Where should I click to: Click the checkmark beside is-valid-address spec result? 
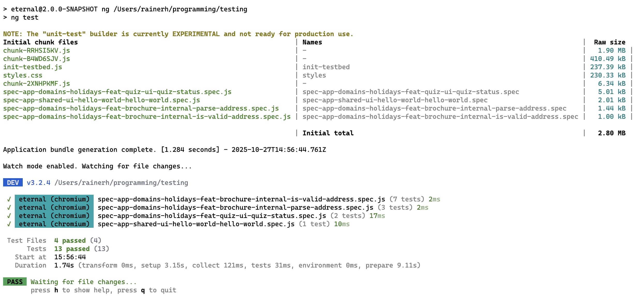(x=9, y=199)
